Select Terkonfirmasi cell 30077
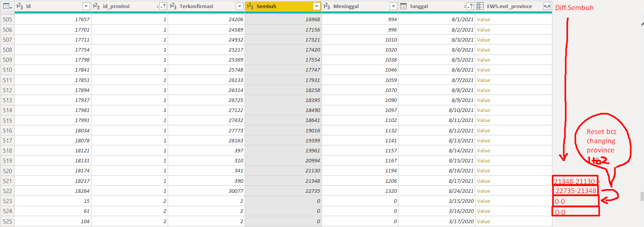The image size is (644, 227). click(206, 191)
